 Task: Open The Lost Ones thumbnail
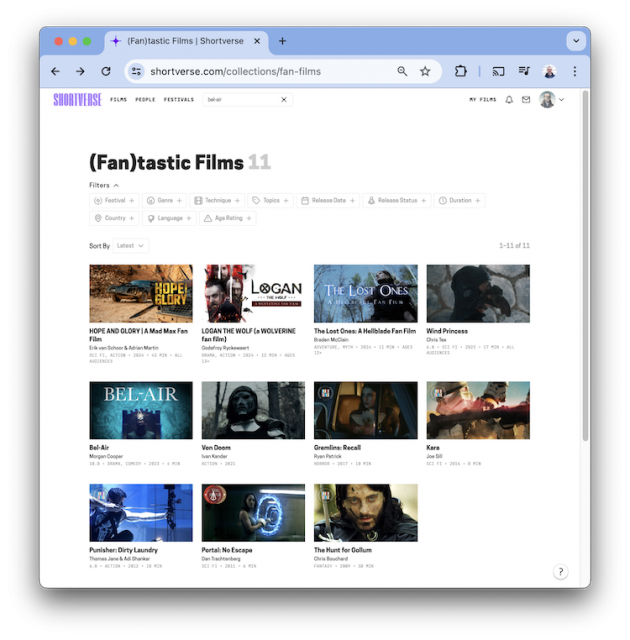click(x=366, y=293)
